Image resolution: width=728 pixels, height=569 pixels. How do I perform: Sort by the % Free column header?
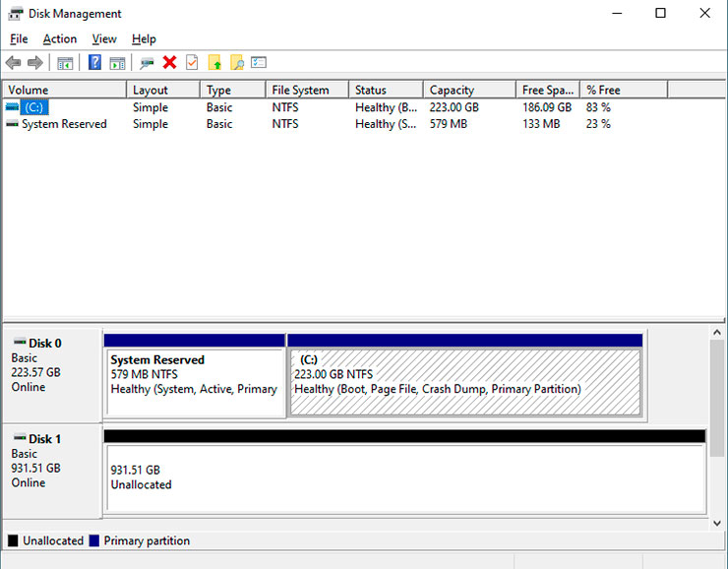click(624, 90)
